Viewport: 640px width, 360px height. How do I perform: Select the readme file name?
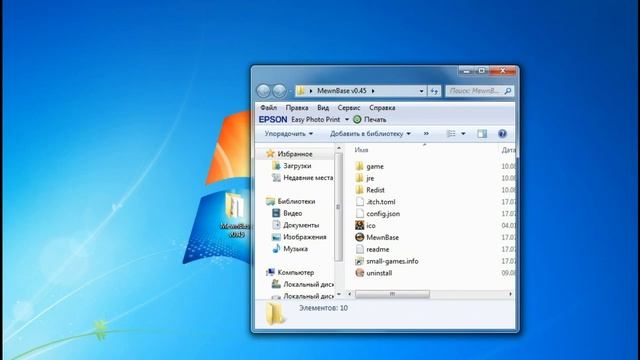(x=378, y=249)
